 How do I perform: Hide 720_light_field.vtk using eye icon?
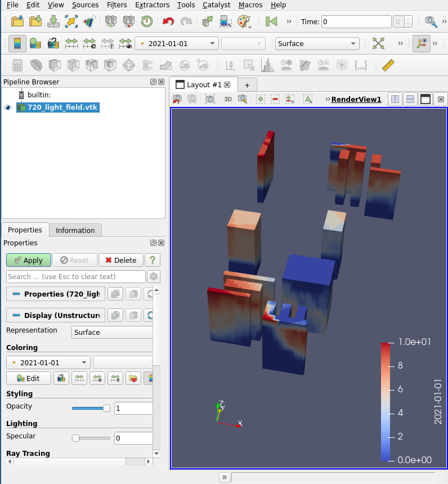point(8,107)
